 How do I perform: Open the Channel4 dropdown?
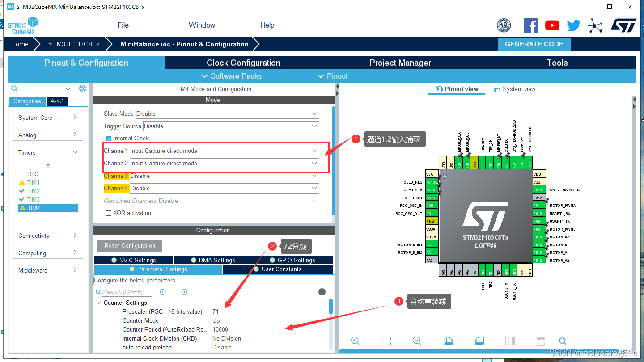coord(224,188)
